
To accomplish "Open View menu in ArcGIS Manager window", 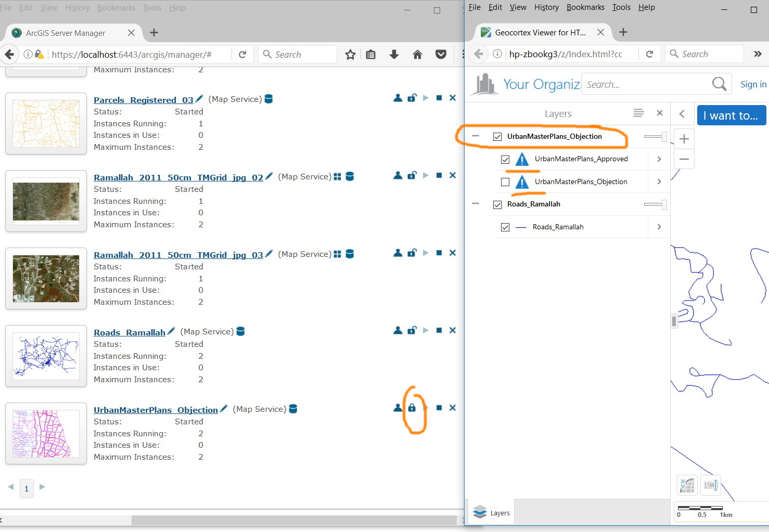I will [49, 8].
